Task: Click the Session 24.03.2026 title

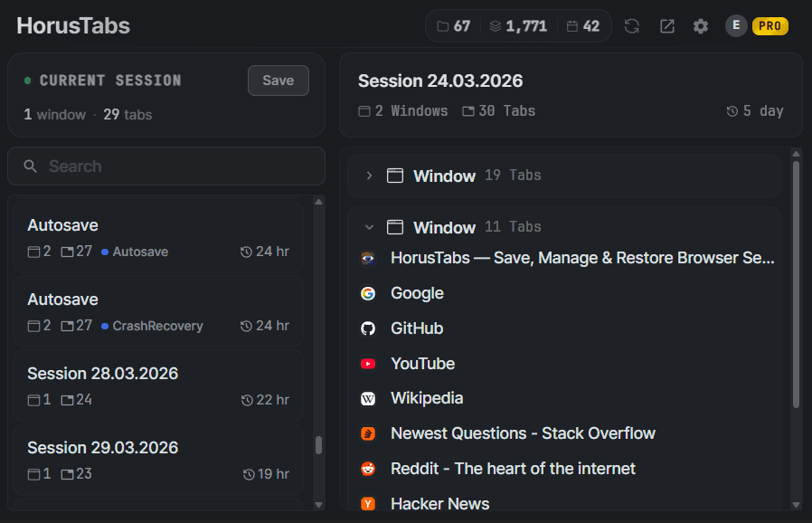Action: [440, 81]
